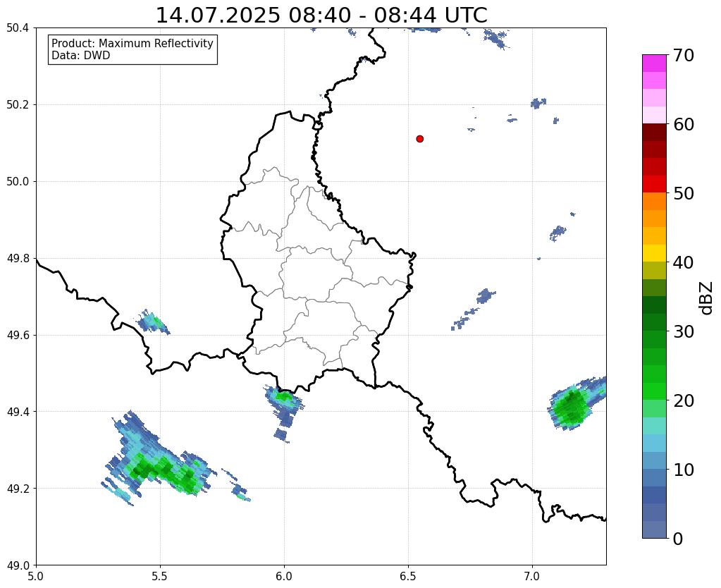This screenshot has height=588, width=721.
Task: Click the latitude axis label 50.4
Action: 18,28
